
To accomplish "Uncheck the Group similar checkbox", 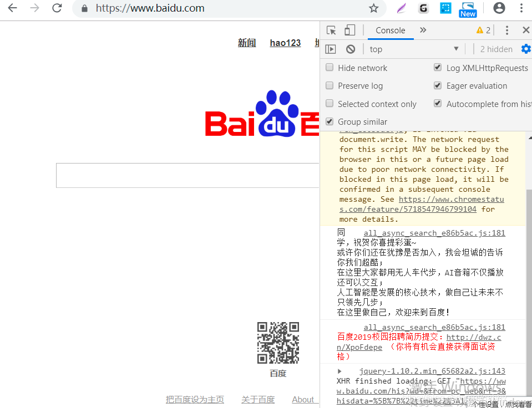I will 330,121.
